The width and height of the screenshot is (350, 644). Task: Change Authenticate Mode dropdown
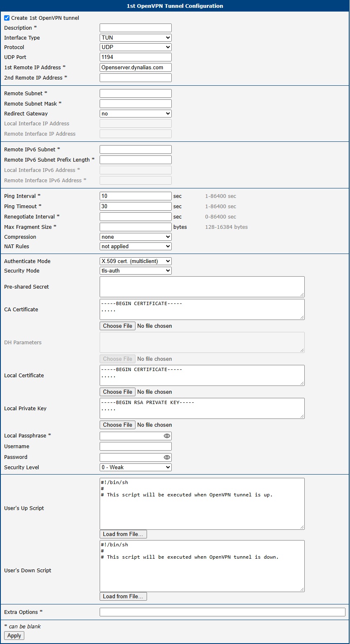tap(135, 261)
